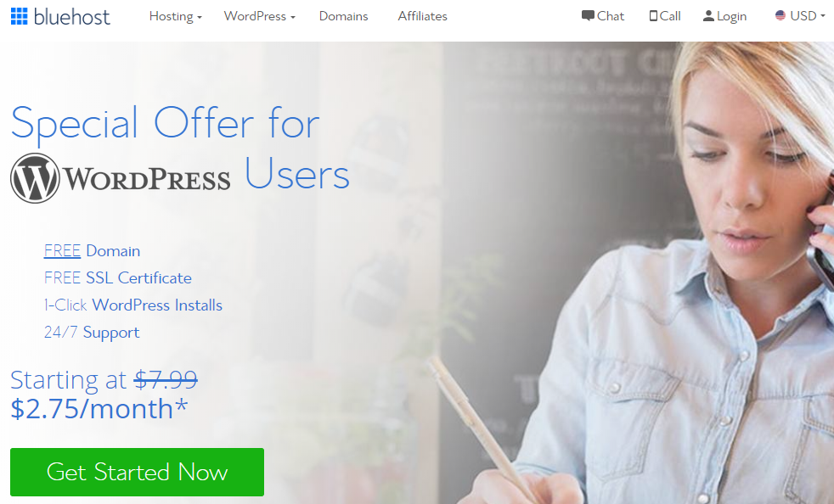Click the 1-Click WordPress Installs text

click(x=133, y=305)
